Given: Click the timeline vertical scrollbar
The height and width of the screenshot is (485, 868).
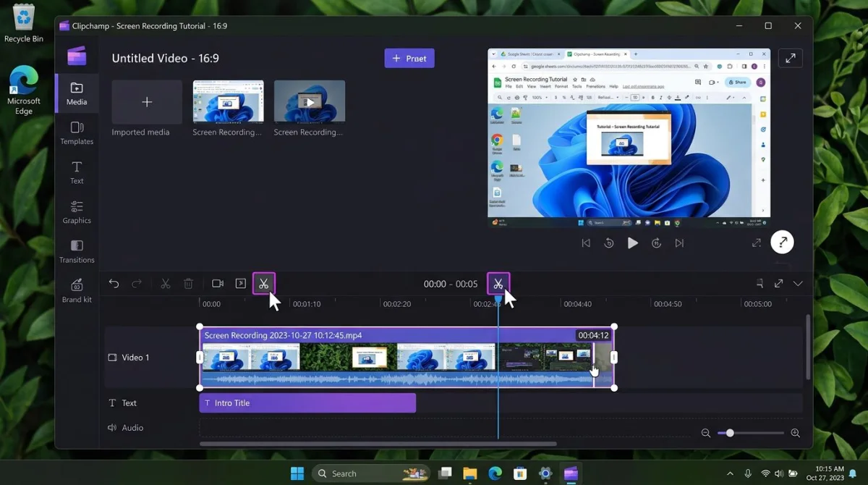Looking at the screenshot, I should 808,347.
